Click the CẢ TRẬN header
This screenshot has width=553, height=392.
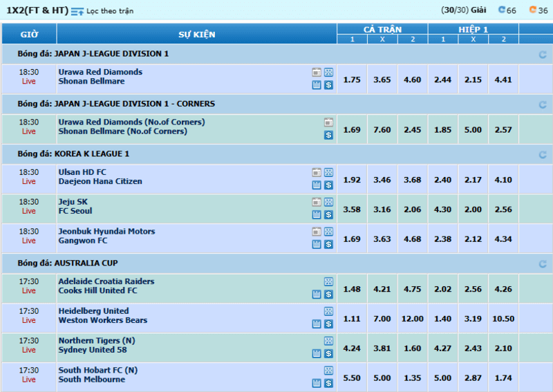point(382,29)
